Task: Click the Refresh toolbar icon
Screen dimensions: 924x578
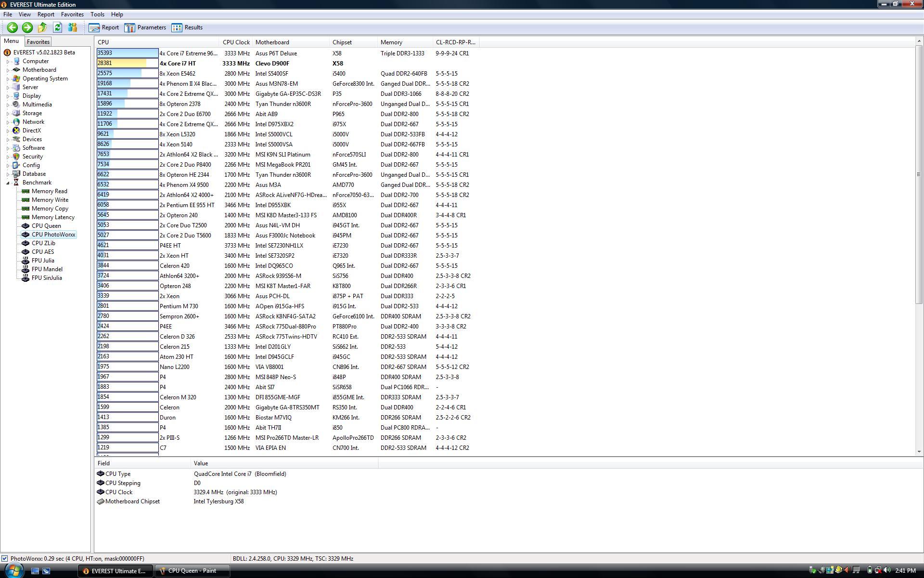Action: point(57,27)
